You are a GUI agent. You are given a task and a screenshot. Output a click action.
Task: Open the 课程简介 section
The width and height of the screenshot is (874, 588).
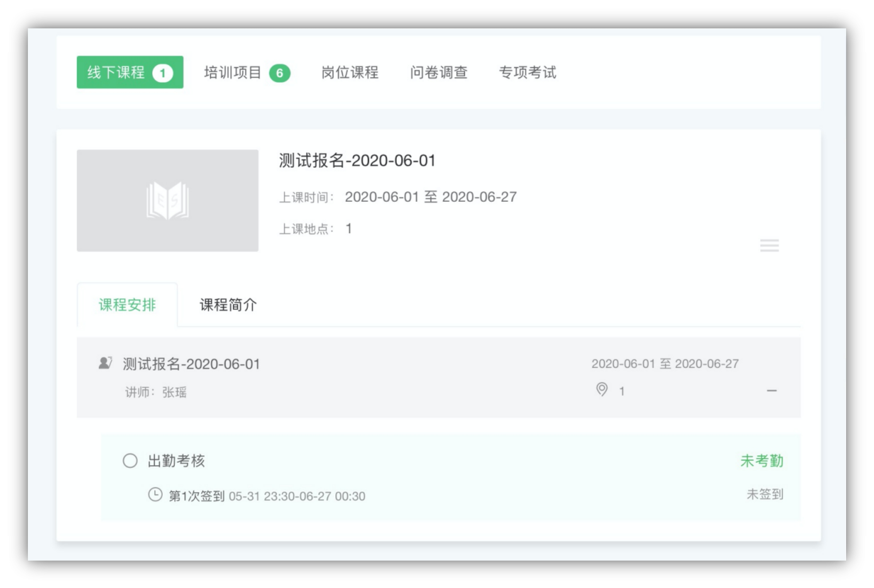pyautogui.click(x=227, y=306)
